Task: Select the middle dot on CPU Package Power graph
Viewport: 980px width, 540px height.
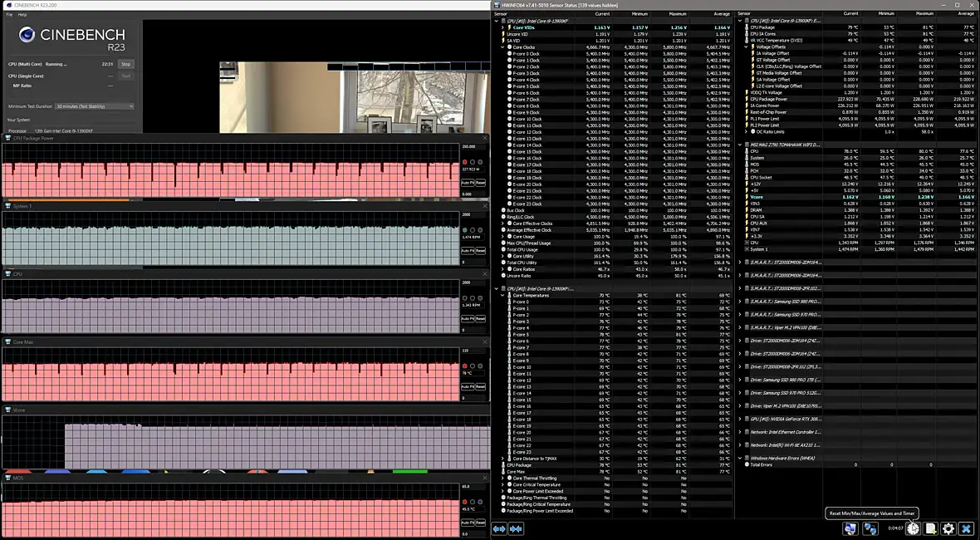Action: [472, 163]
